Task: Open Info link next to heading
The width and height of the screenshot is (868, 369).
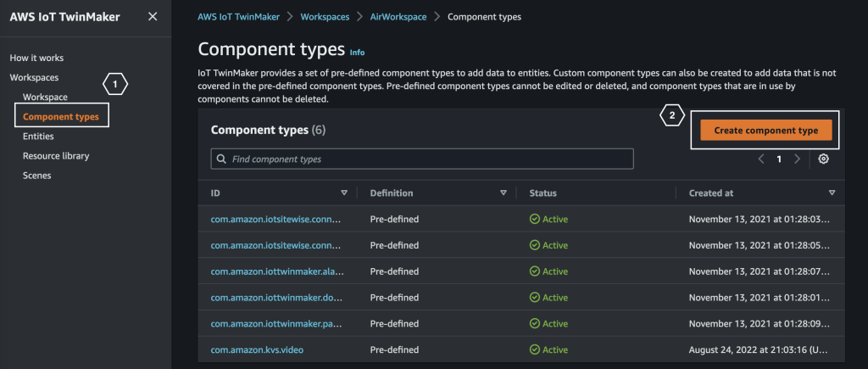Action: coord(357,53)
